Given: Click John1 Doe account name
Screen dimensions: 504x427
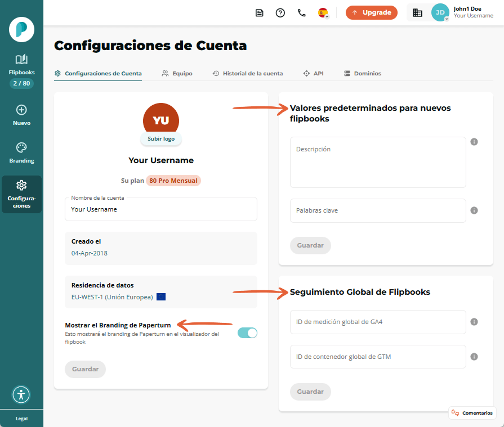Looking at the screenshot, I should coord(467,9).
